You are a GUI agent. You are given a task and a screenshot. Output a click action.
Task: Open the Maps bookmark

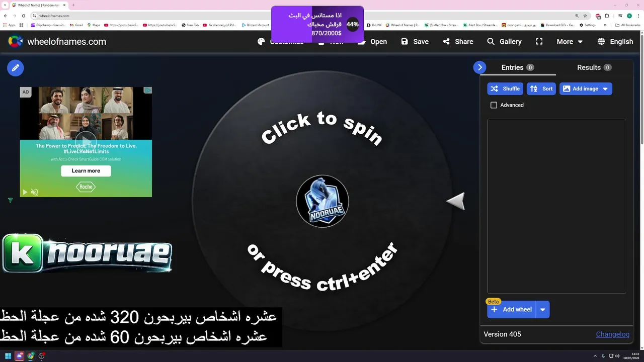tap(94, 25)
